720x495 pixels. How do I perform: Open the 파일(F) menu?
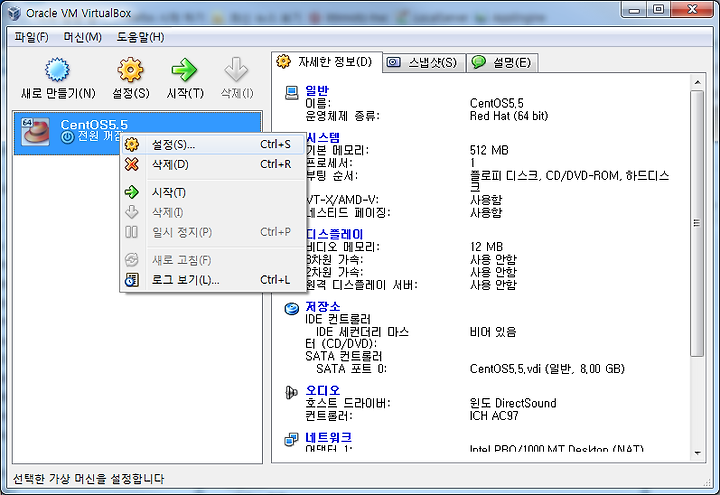pyautogui.click(x=31, y=37)
